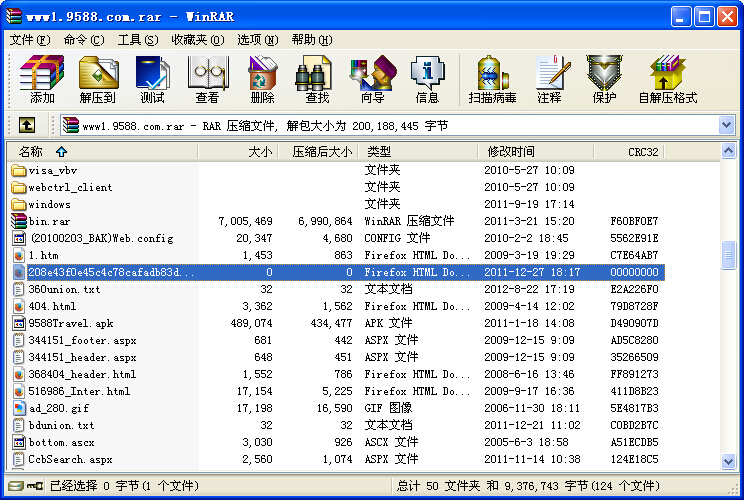Minimize the WinRAR window
The height and width of the screenshot is (500, 744).
tap(681, 17)
